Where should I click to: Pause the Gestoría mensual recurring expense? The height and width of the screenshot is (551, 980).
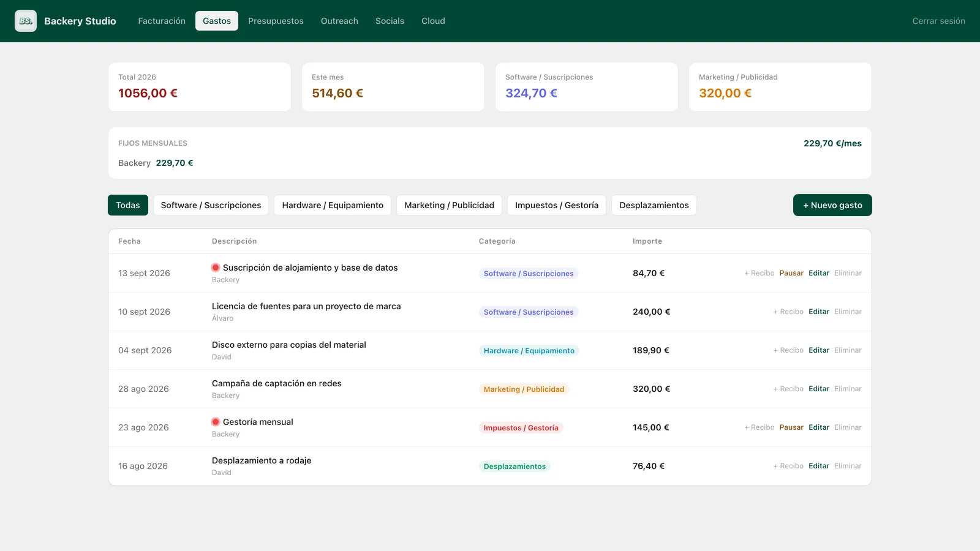pos(791,427)
